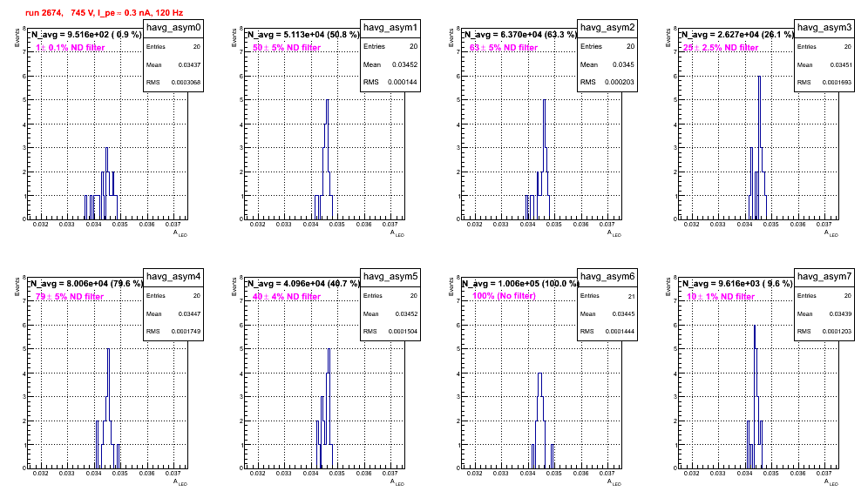
Task: Click the histogram peak in havg_asym1 plot
Action: pyautogui.click(x=327, y=100)
